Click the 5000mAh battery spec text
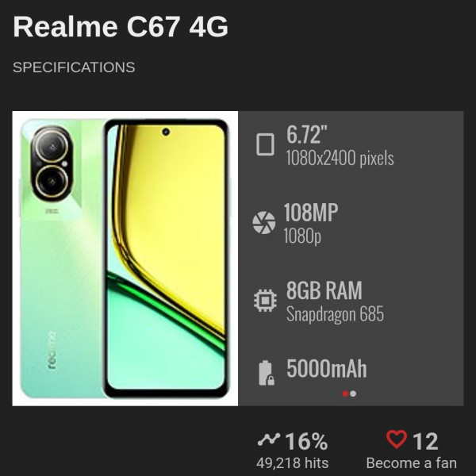Image resolution: width=476 pixels, height=476 pixels. point(327,369)
